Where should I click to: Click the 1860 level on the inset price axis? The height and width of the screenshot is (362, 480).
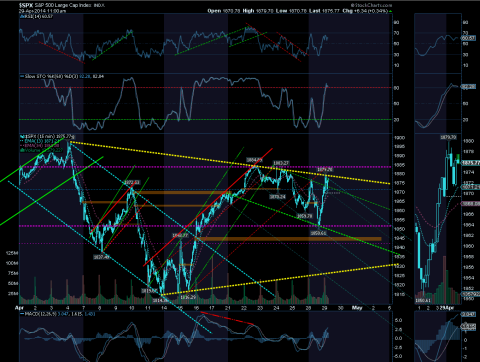[468, 246]
